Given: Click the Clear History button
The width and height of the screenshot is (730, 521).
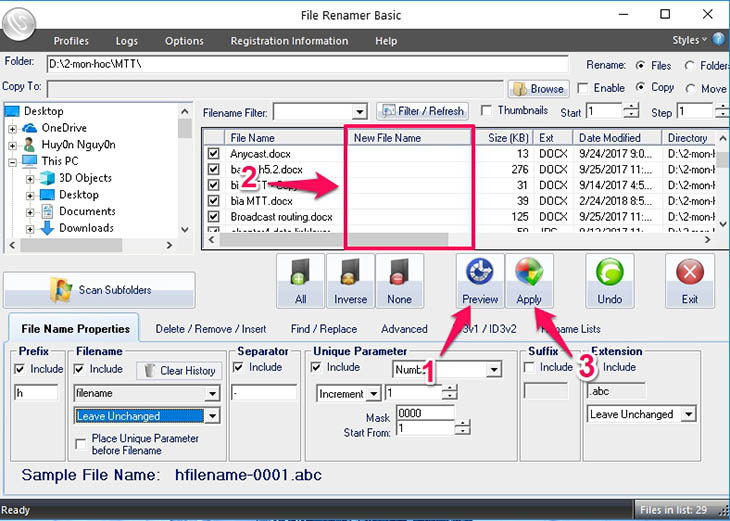Looking at the screenshot, I should tap(179, 371).
